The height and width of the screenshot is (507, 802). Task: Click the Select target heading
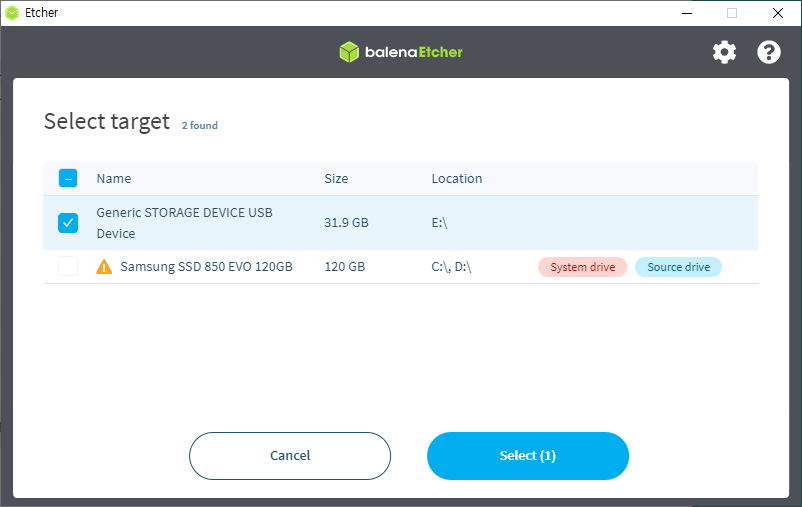tap(107, 122)
